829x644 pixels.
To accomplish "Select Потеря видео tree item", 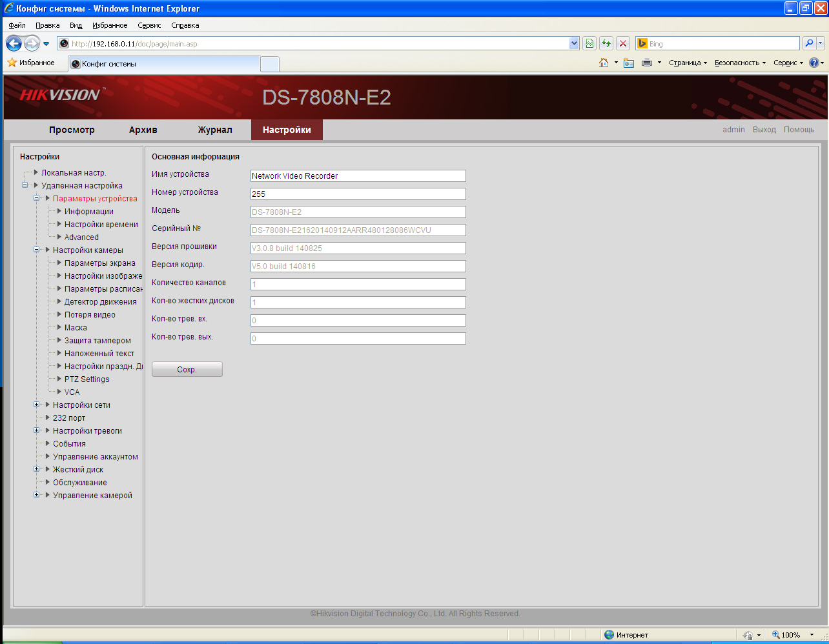I will 90,314.
